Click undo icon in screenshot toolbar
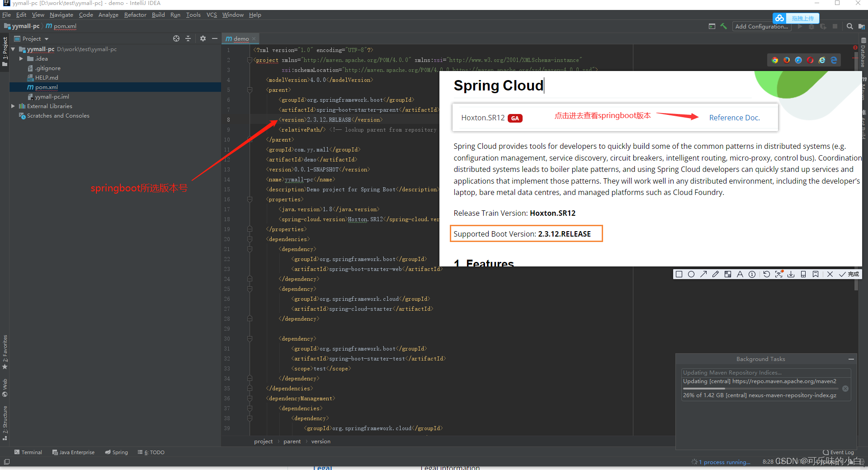Image resolution: width=868 pixels, height=470 pixels. (767, 274)
